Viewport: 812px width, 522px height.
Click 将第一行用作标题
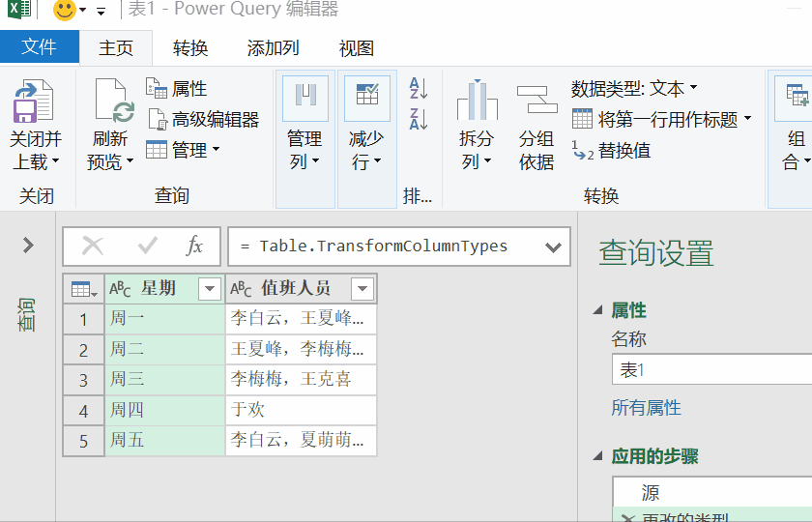[x=662, y=119]
